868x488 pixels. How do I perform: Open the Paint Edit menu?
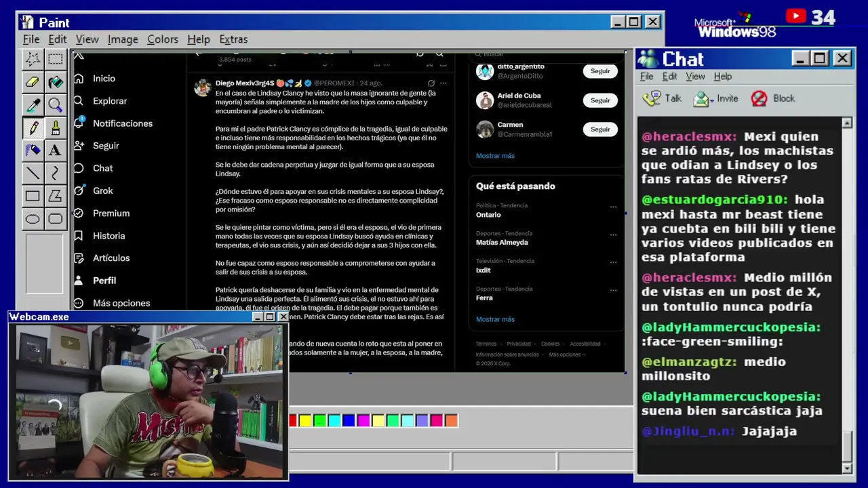click(58, 39)
